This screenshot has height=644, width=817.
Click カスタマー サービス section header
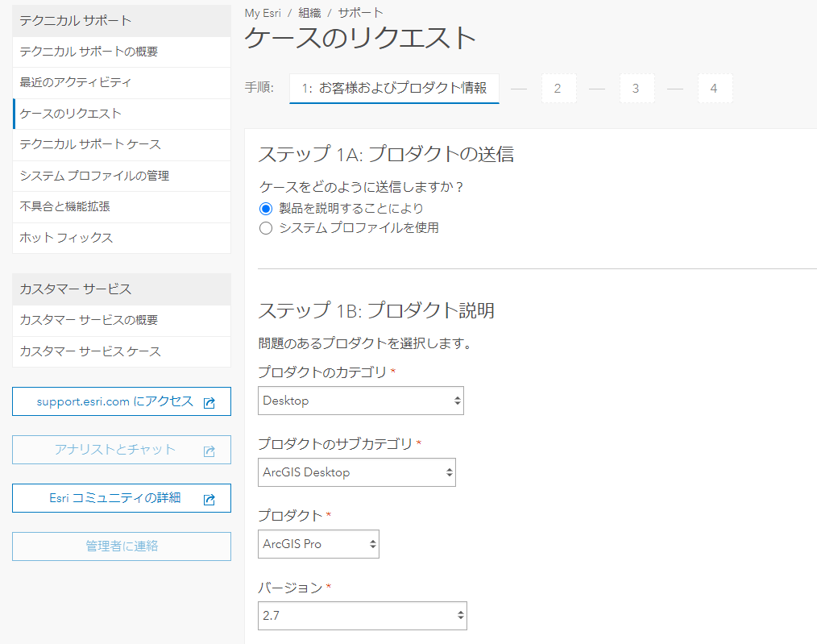[x=122, y=289]
